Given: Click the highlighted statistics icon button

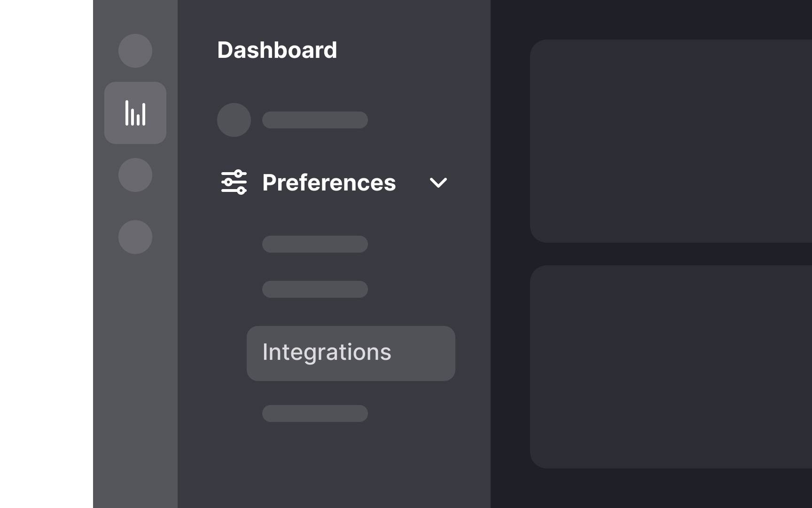Looking at the screenshot, I should (135, 112).
